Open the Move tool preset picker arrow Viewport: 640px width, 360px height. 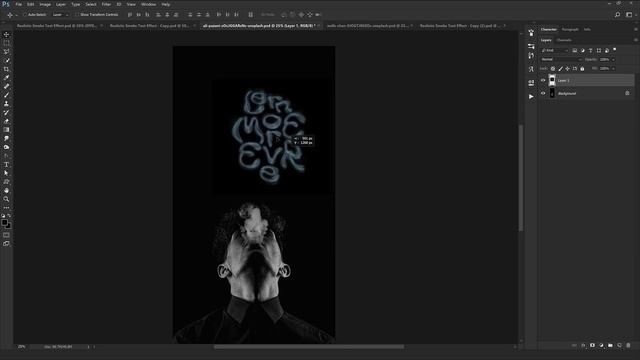pyautogui.click(x=16, y=15)
